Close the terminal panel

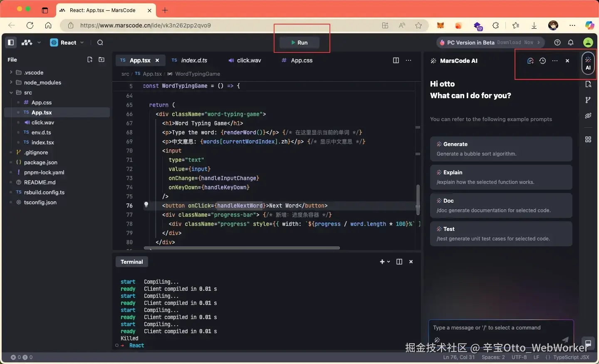click(411, 262)
